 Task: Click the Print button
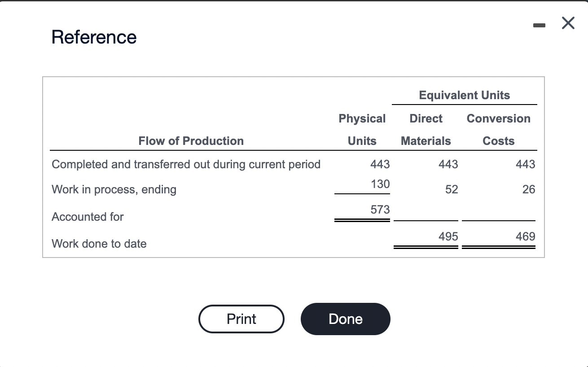point(241,319)
